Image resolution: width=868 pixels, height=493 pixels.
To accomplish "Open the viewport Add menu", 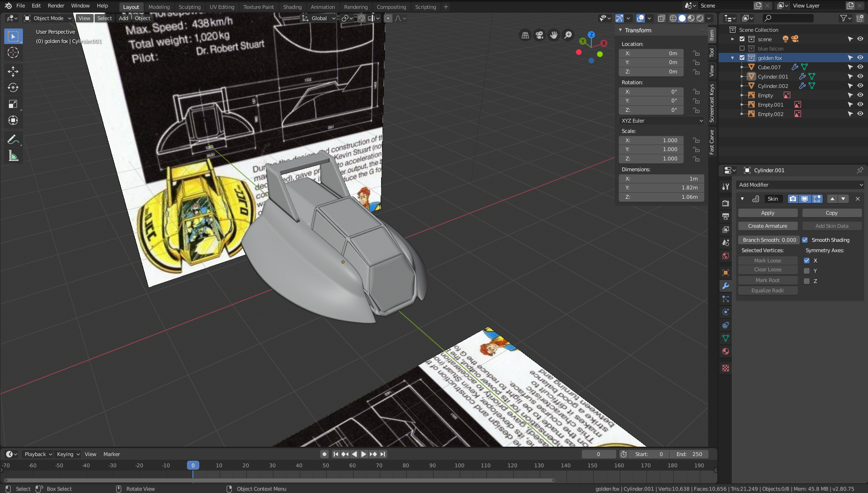I will point(124,18).
